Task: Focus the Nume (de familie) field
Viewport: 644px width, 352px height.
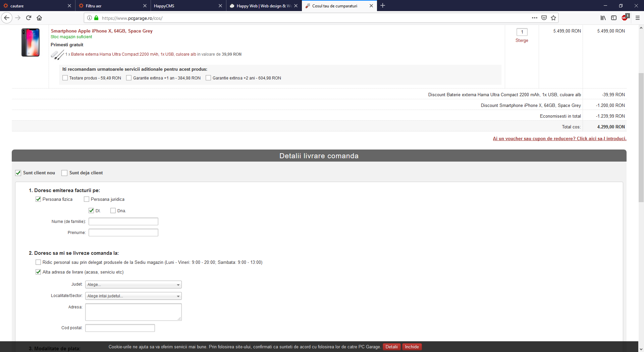Action: click(123, 222)
